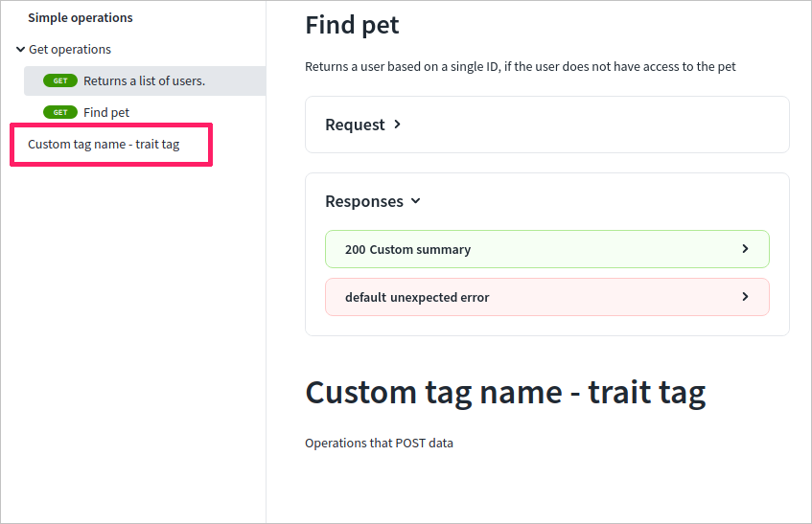Click the large 'Custom tag name - trait tag' heading
The image size is (812, 524).
click(x=505, y=393)
